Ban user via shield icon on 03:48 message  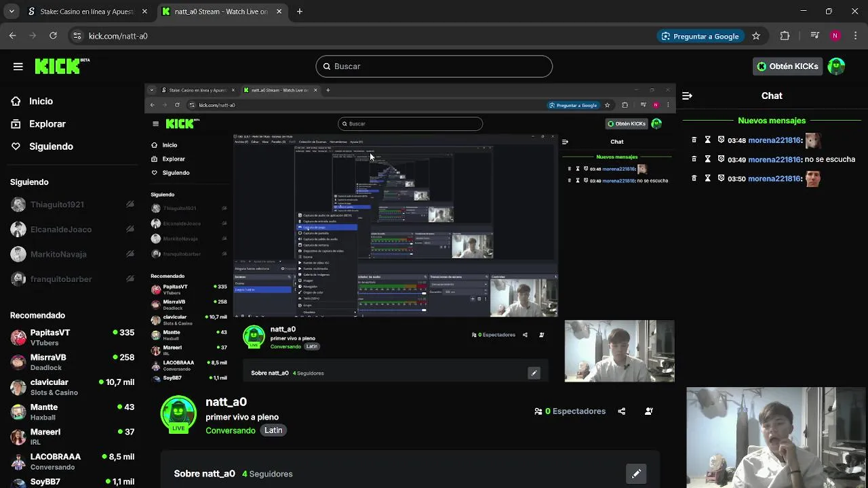coord(721,140)
